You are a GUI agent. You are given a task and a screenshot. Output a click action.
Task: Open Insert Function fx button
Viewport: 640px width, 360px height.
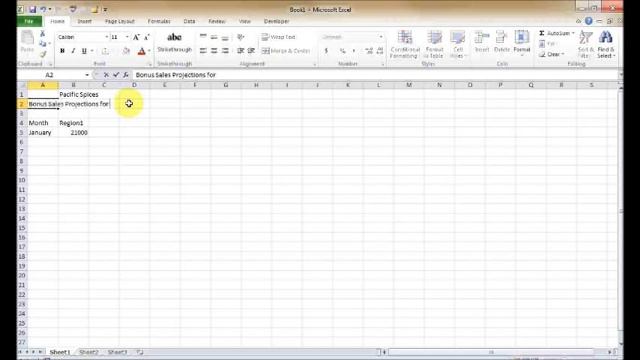click(x=126, y=75)
